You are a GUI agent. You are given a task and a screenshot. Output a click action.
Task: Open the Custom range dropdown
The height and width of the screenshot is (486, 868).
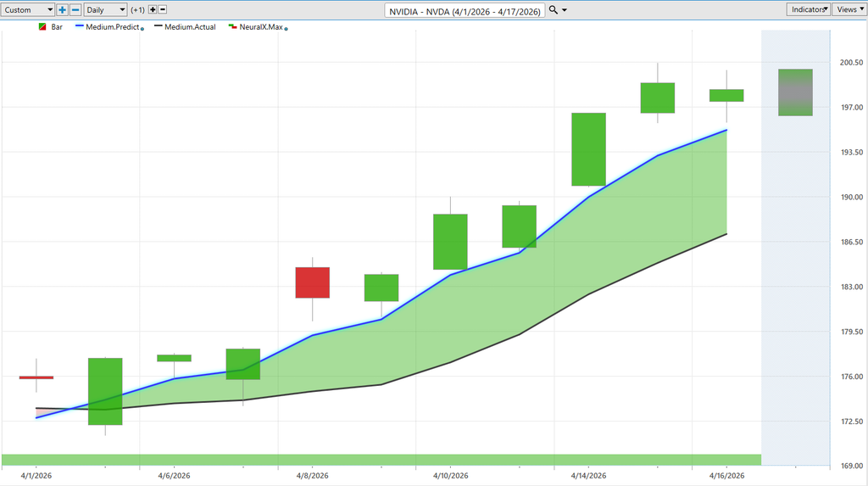[x=28, y=10]
